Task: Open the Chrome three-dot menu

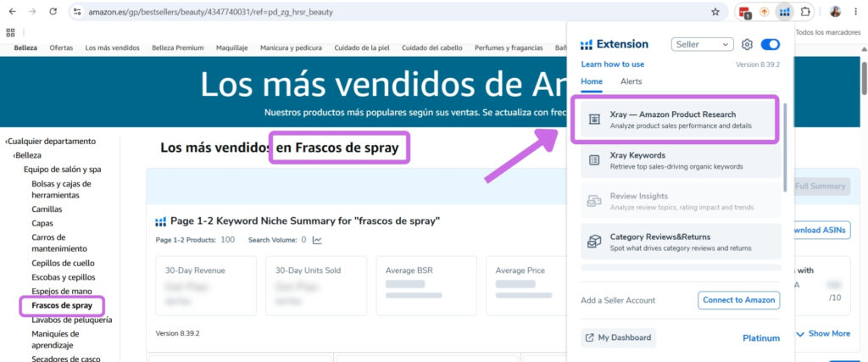Action: coord(856,12)
